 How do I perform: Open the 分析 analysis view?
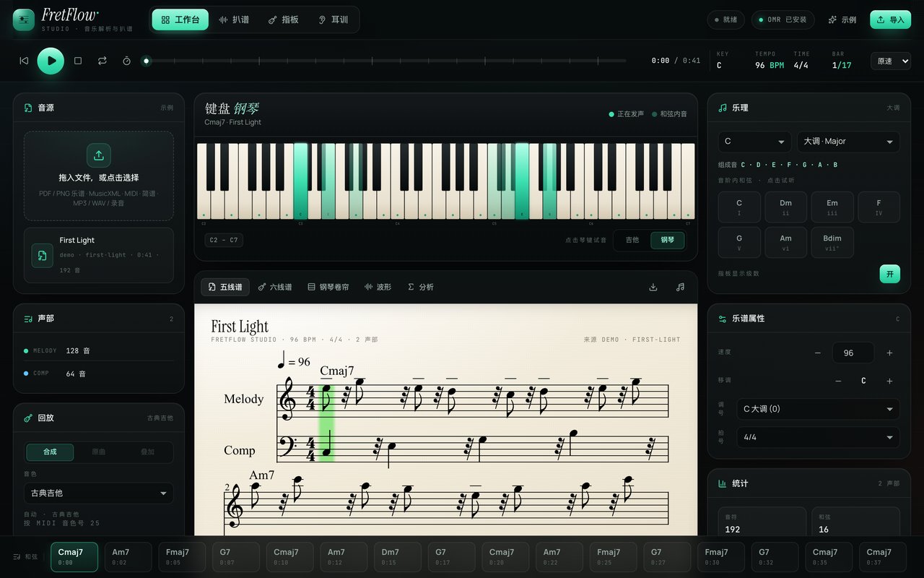(x=421, y=287)
